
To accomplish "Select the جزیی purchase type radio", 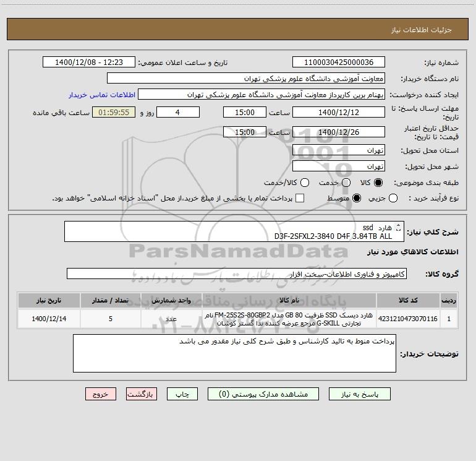I will coord(393,198).
